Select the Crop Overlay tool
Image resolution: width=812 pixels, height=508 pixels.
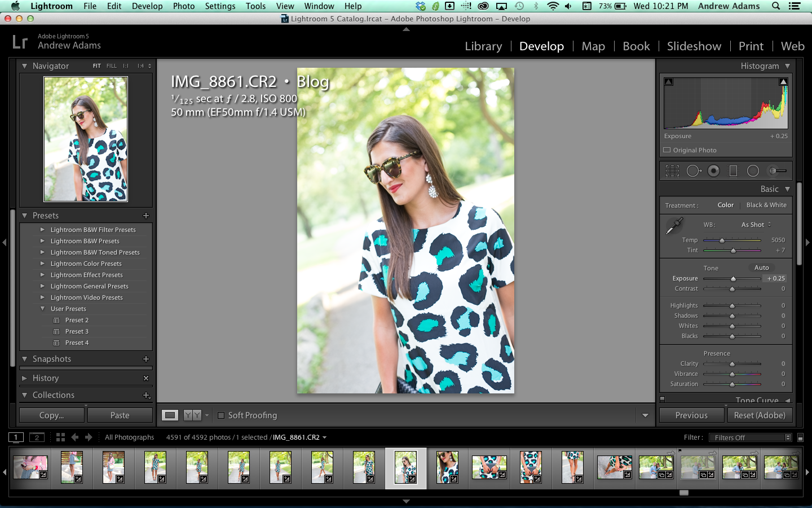click(672, 171)
